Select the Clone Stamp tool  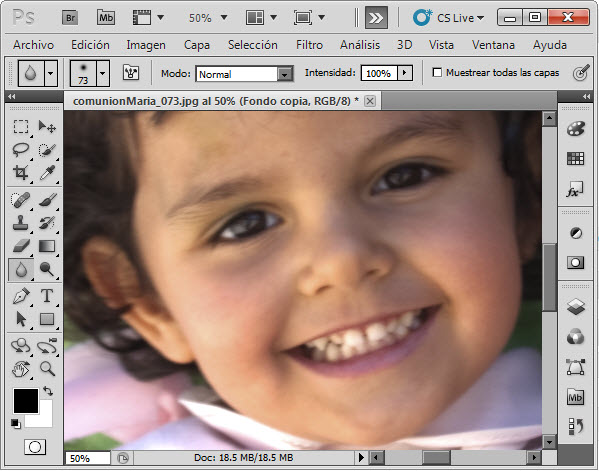(21, 223)
